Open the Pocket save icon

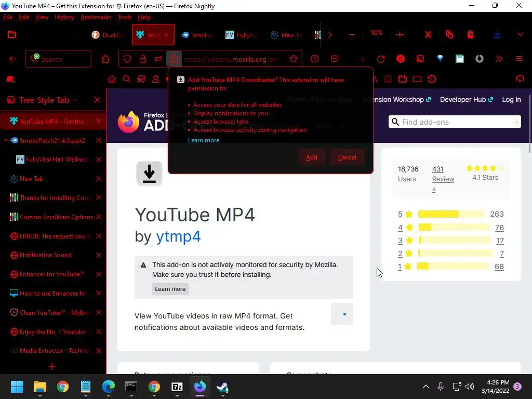335,59
